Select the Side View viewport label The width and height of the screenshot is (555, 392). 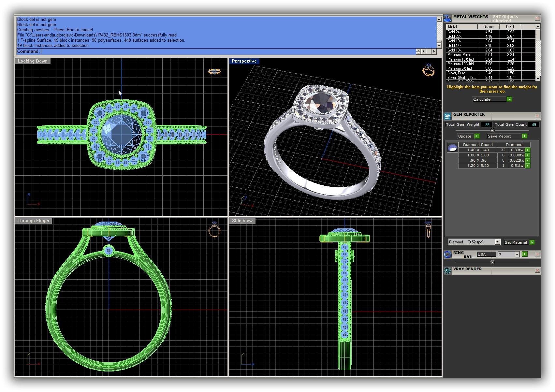tap(242, 221)
